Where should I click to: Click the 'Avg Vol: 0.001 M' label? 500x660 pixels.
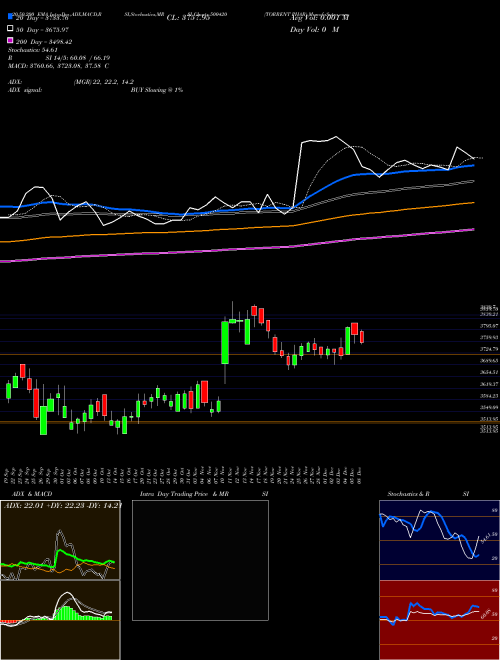[319, 18]
